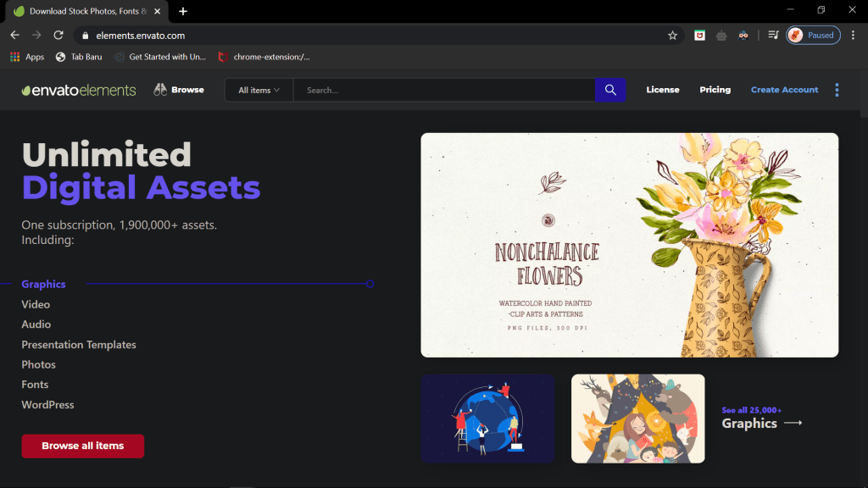Click the Graphics category slider handle
868x488 pixels.
click(370, 284)
